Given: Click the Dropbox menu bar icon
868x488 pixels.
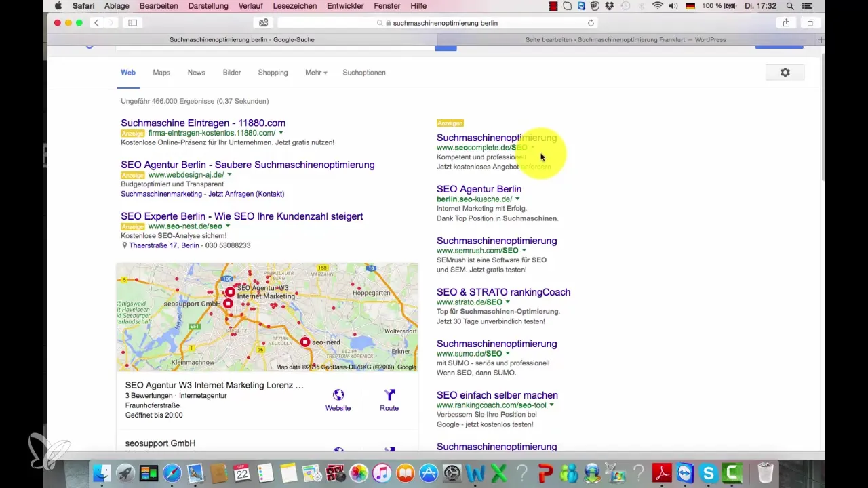Looking at the screenshot, I should pos(608,6).
